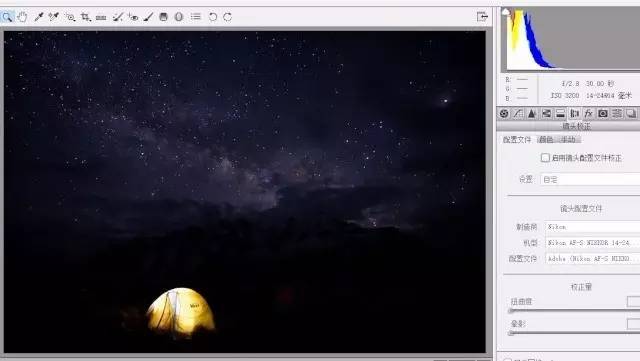Open the 设置 (Setup) dropdown
This screenshot has height=361, width=640.
(590, 179)
